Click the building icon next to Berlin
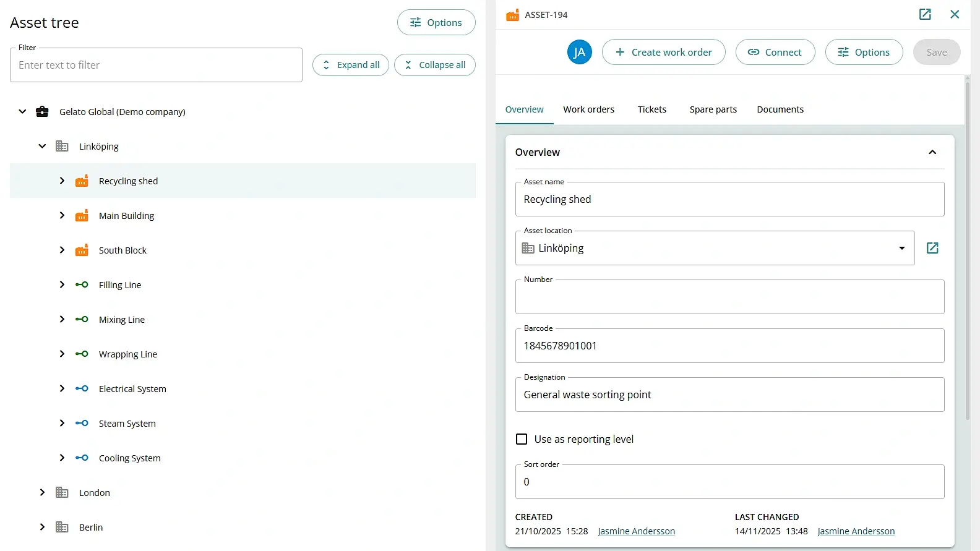Screen dimensions: 980x551 [62, 528]
